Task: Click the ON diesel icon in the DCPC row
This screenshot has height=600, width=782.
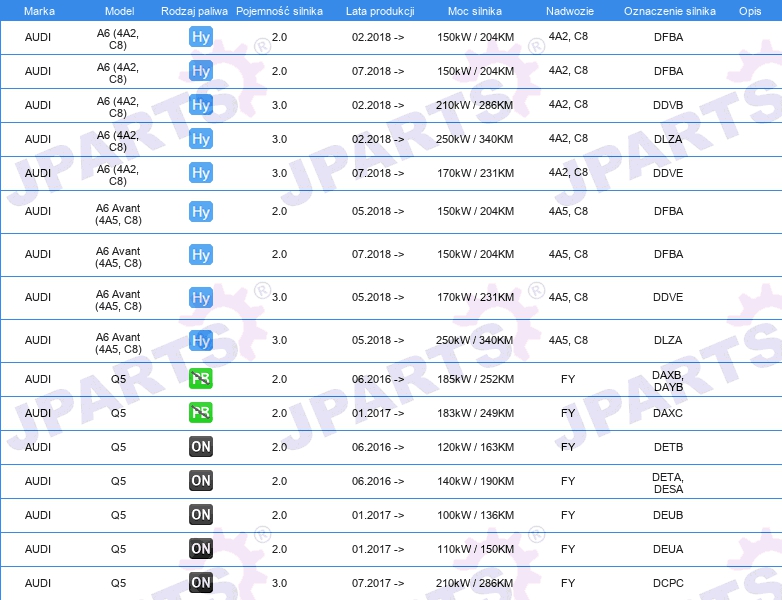Action: pos(201,583)
